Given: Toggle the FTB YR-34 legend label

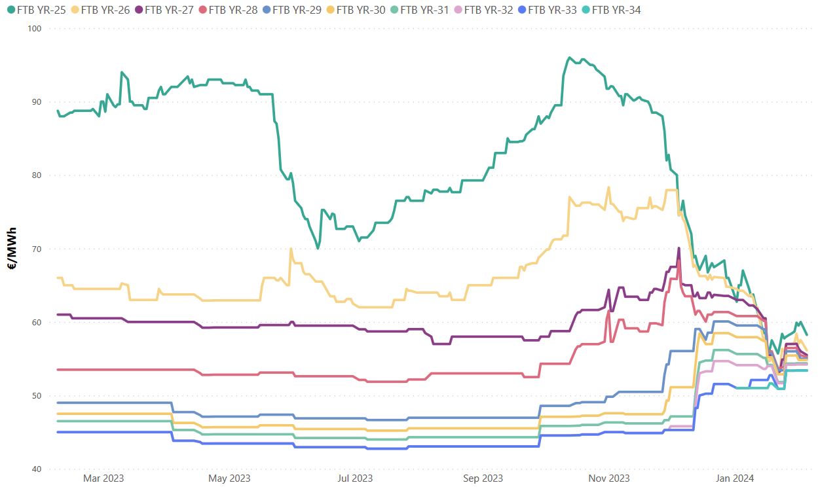Looking at the screenshot, I should [616, 10].
